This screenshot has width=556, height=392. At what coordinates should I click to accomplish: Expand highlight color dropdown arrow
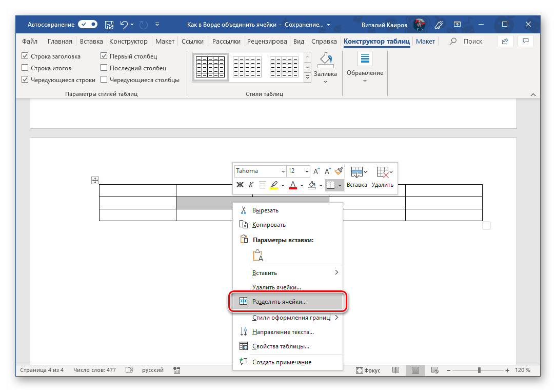[x=283, y=185]
